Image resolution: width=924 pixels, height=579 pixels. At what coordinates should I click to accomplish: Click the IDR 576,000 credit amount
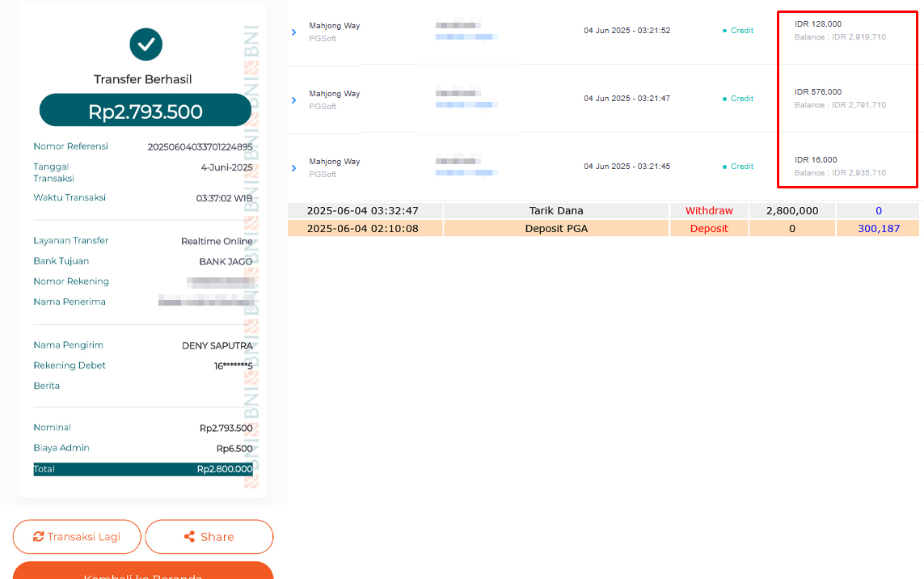[818, 92]
